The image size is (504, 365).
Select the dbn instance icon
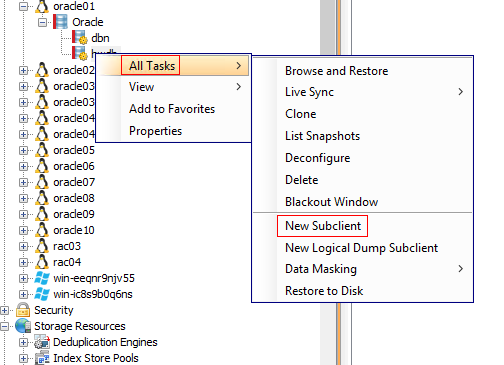(80, 38)
